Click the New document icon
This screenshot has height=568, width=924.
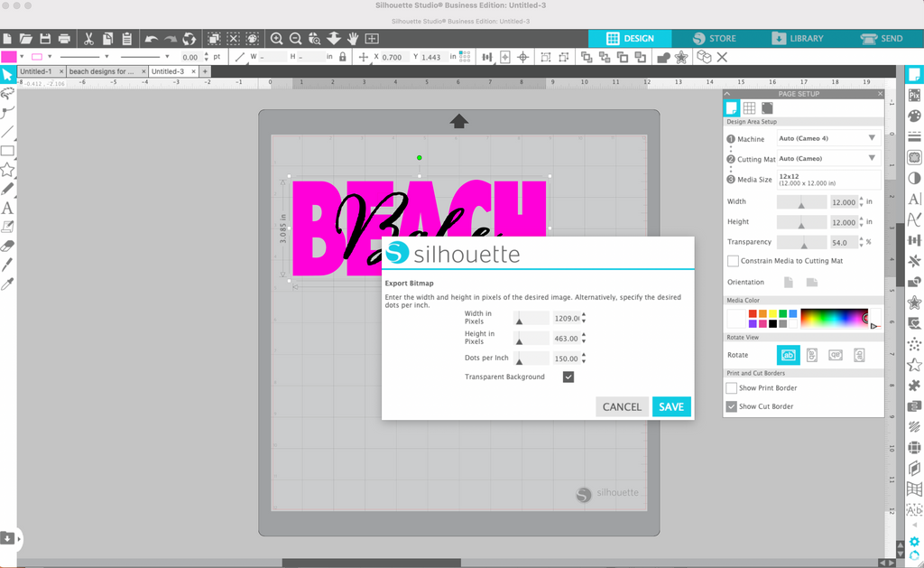tap(7, 39)
